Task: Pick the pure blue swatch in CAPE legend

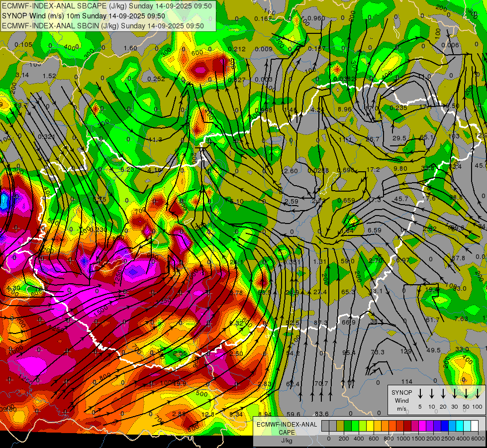Action: pyautogui.click(x=444, y=426)
